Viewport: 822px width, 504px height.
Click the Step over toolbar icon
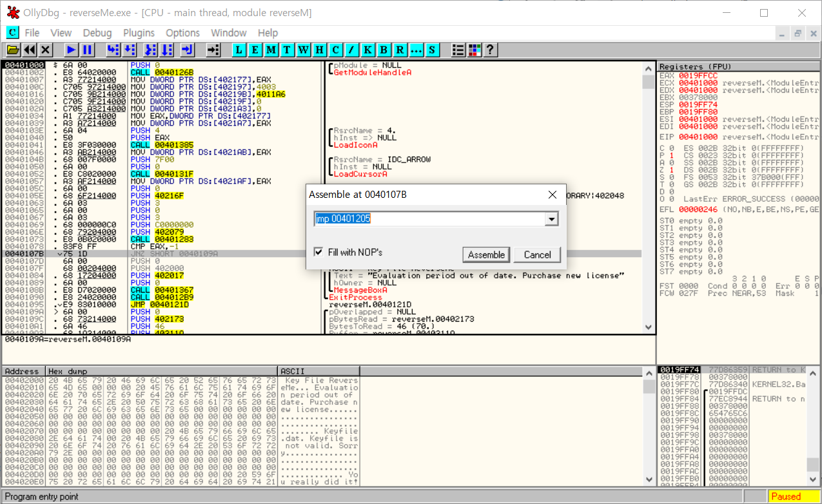[129, 50]
